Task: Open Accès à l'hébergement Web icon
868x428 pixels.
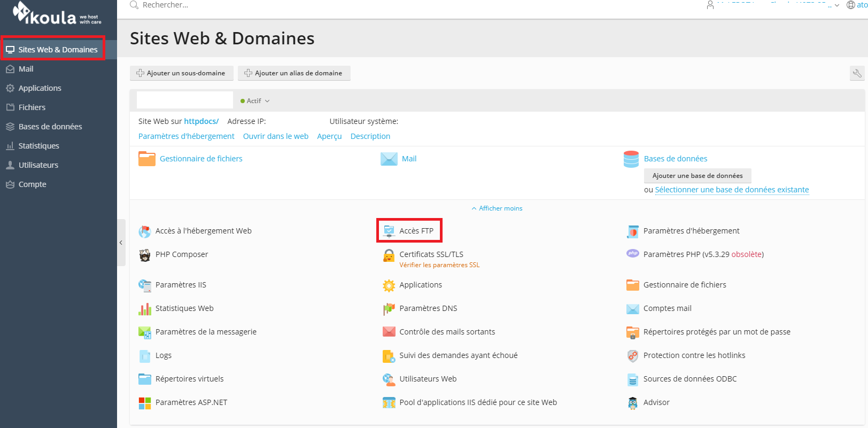Action: pyautogui.click(x=145, y=231)
